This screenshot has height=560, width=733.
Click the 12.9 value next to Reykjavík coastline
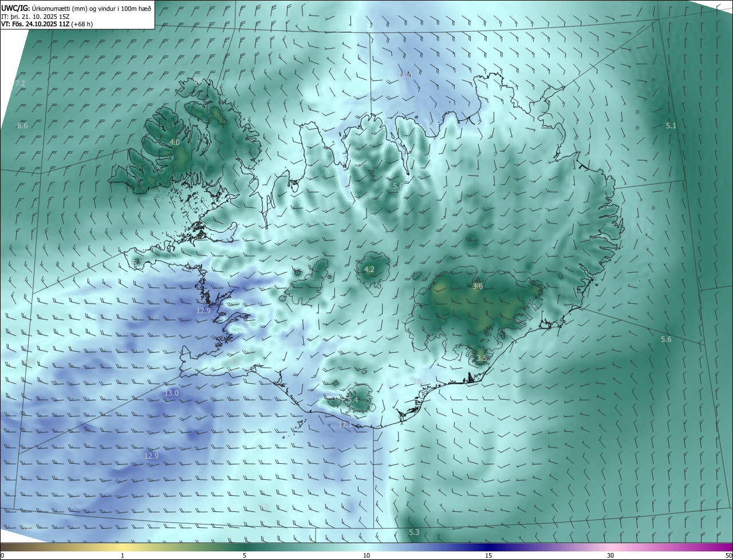pos(204,310)
